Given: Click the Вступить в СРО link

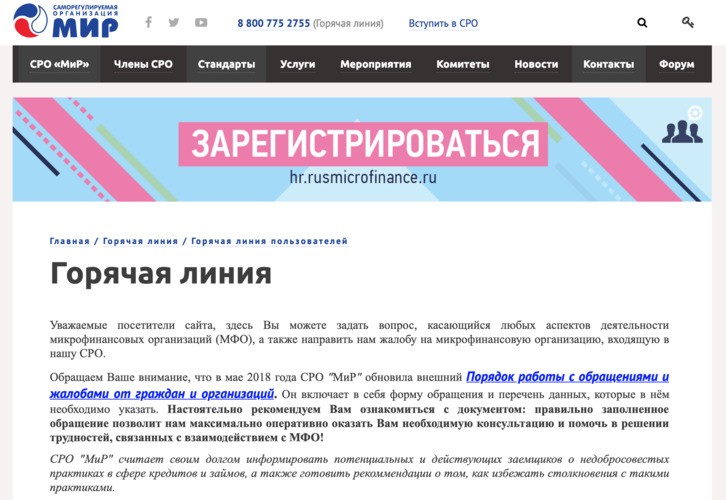Looking at the screenshot, I should coord(443,23).
